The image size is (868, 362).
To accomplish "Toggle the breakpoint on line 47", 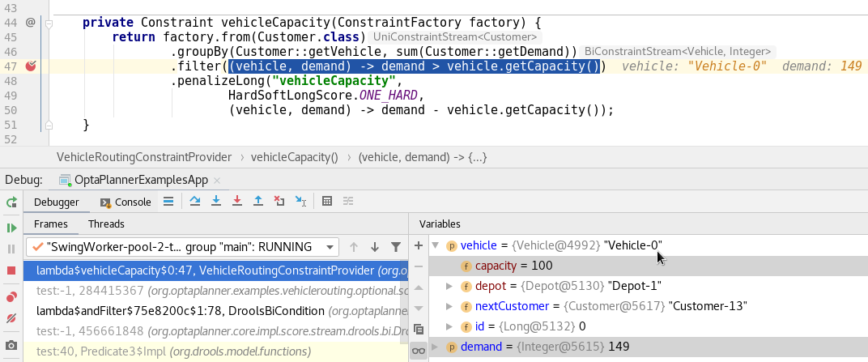I will coord(31,66).
